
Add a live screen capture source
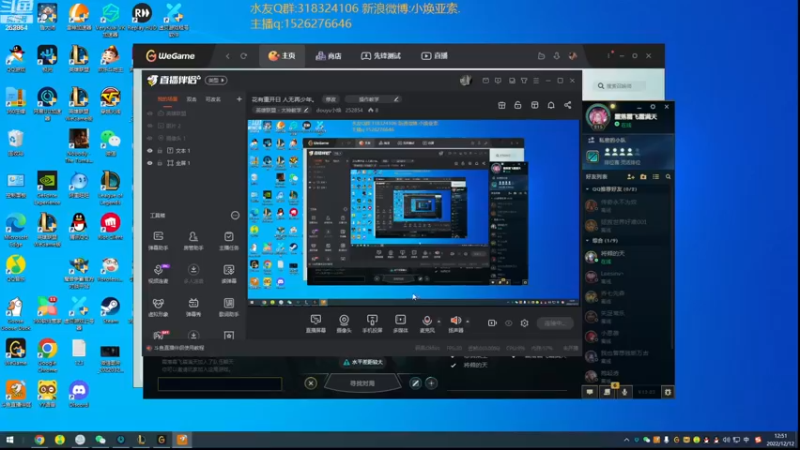(x=316, y=323)
